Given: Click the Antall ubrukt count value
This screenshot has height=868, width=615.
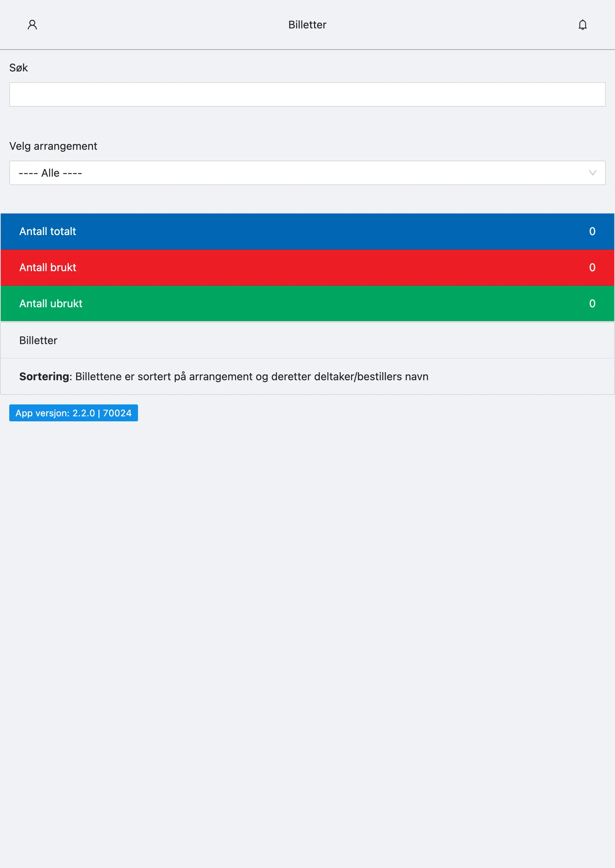Looking at the screenshot, I should coord(592,304).
